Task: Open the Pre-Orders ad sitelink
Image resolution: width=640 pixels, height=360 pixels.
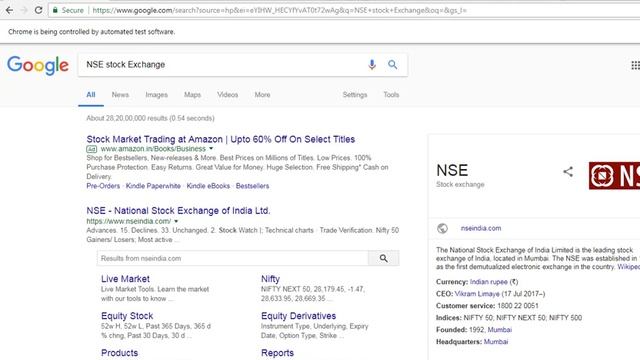Action: 103,186
